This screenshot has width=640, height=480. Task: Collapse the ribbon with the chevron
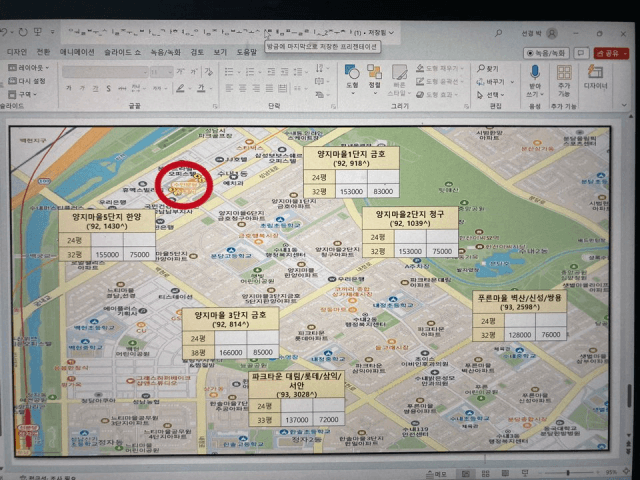[x=624, y=105]
